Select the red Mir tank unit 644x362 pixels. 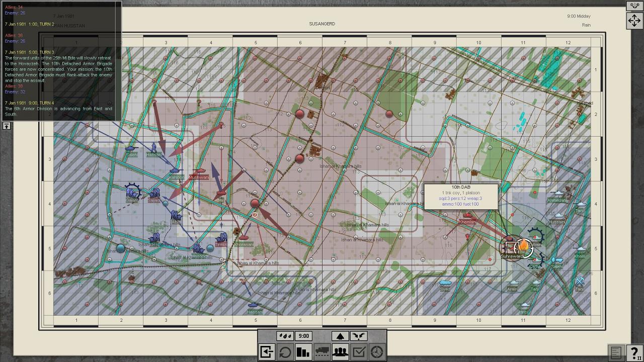pos(221,194)
